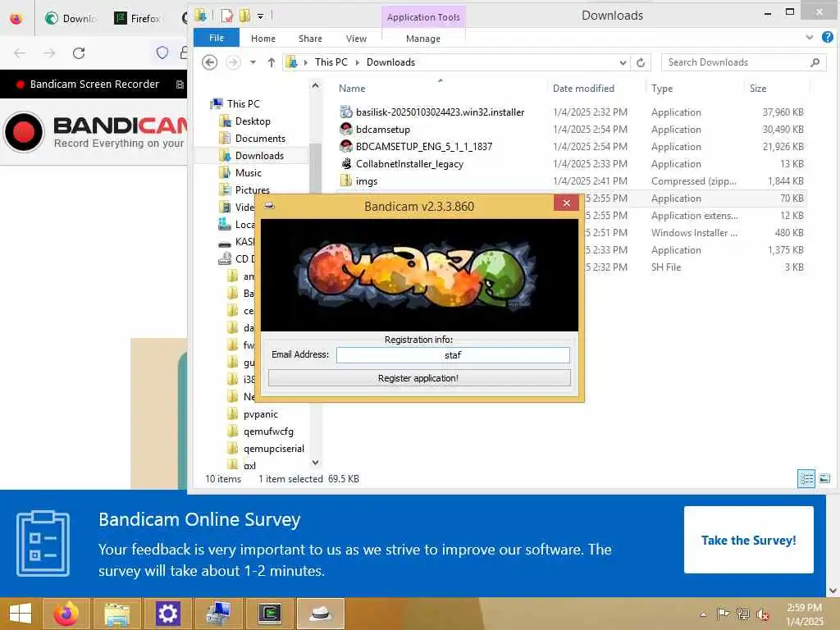Go up one folder level
Image resolution: width=840 pixels, height=630 pixels.
[271, 62]
